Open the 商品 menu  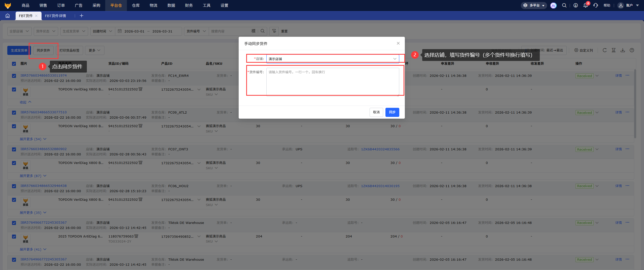(x=25, y=5)
